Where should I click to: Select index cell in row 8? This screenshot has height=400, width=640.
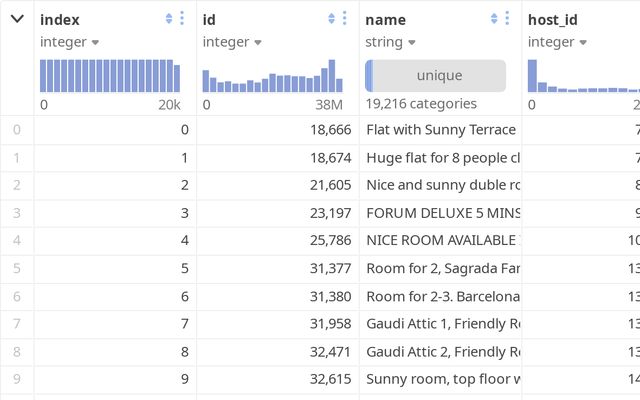(x=115, y=352)
